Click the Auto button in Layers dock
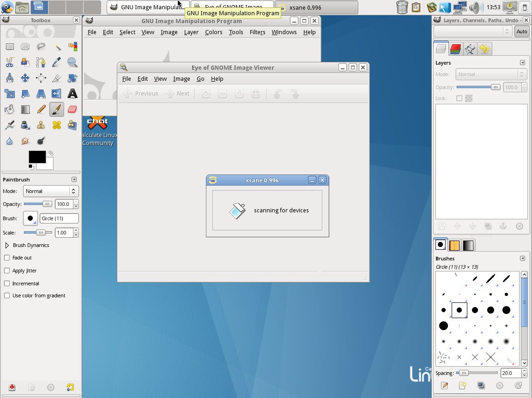The height and width of the screenshot is (398, 532). coord(521,31)
